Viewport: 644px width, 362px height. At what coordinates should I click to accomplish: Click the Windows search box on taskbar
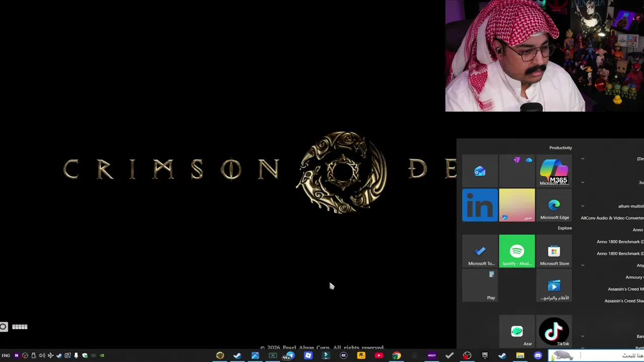pyautogui.click(x=596, y=355)
